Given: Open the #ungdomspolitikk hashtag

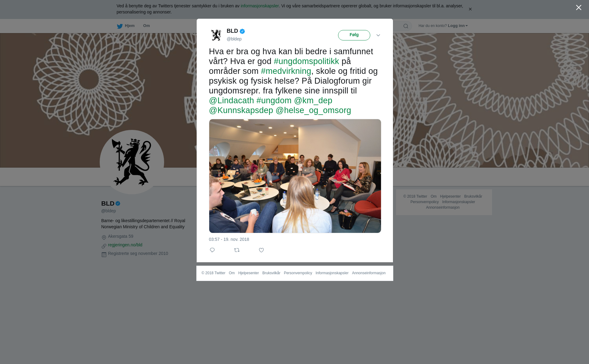Looking at the screenshot, I should tap(306, 61).
